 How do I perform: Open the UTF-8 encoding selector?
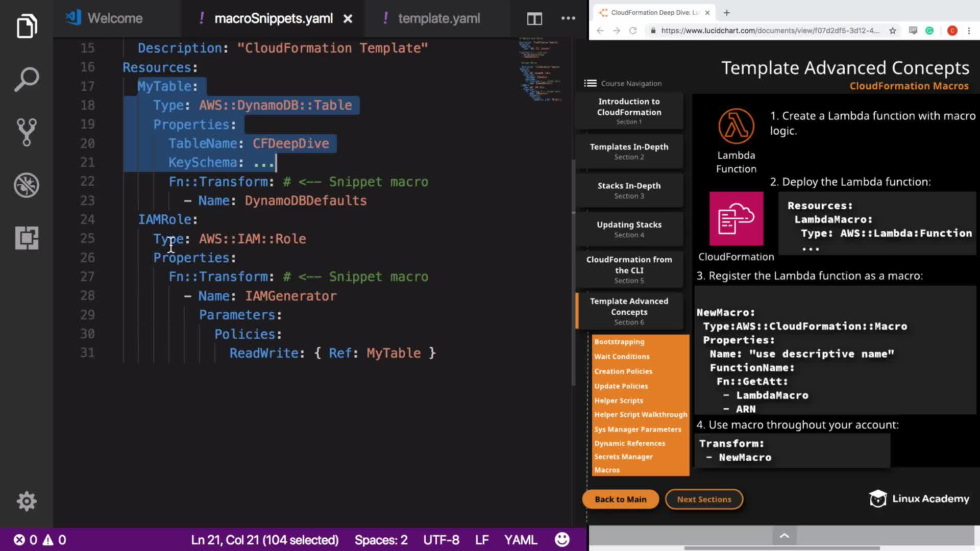(x=441, y=540)
